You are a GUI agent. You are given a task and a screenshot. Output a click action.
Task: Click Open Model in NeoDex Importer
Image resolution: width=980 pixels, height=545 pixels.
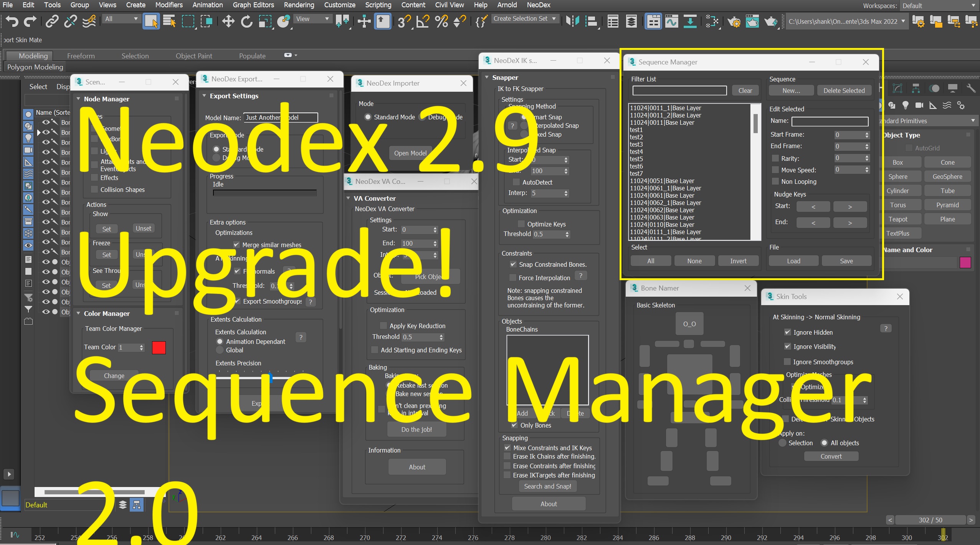point(410,153)
